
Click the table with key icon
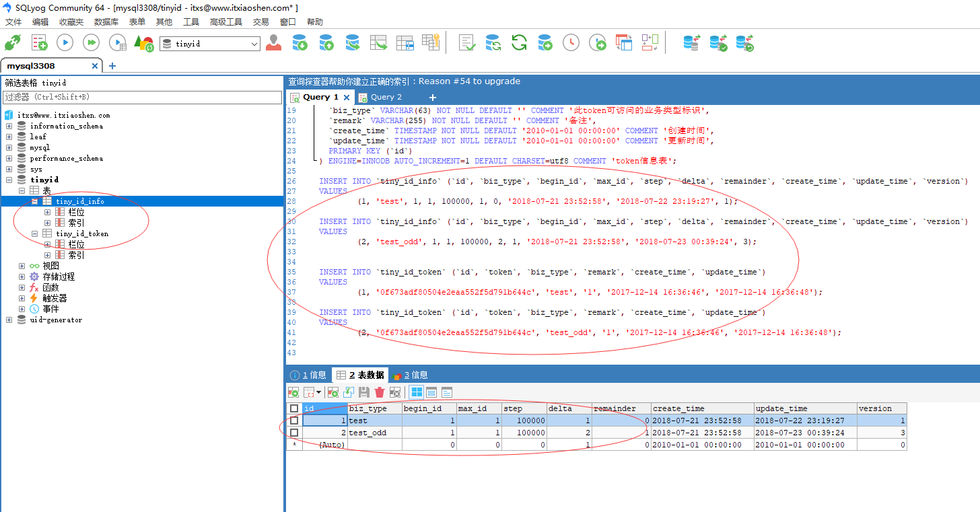coord(431,42)
